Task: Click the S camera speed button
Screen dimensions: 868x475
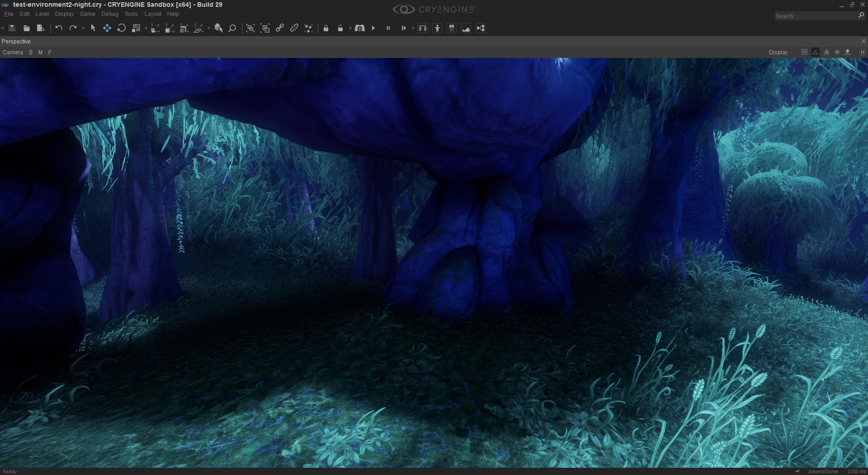Action: (x=31, y=52)
